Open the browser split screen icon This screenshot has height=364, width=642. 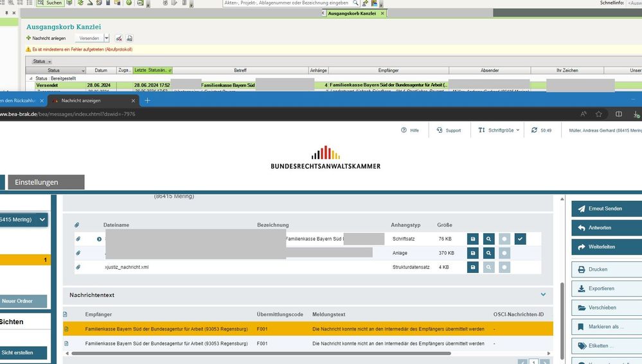619,114
